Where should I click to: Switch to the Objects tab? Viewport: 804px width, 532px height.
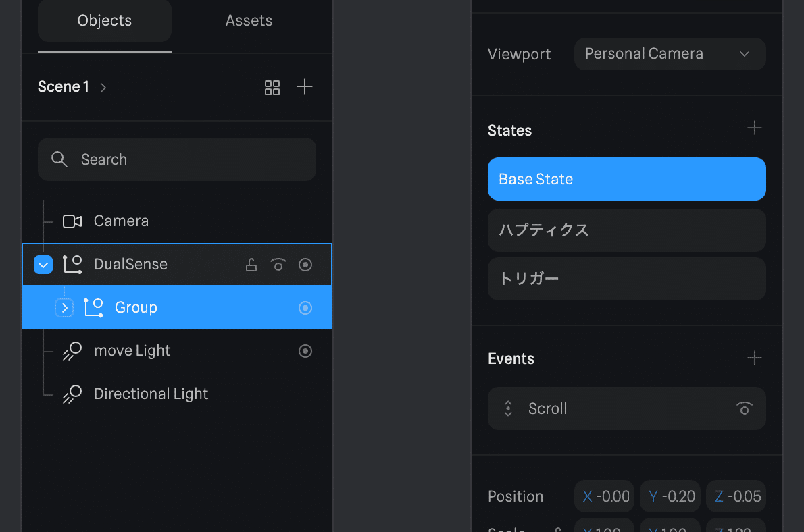105,20
